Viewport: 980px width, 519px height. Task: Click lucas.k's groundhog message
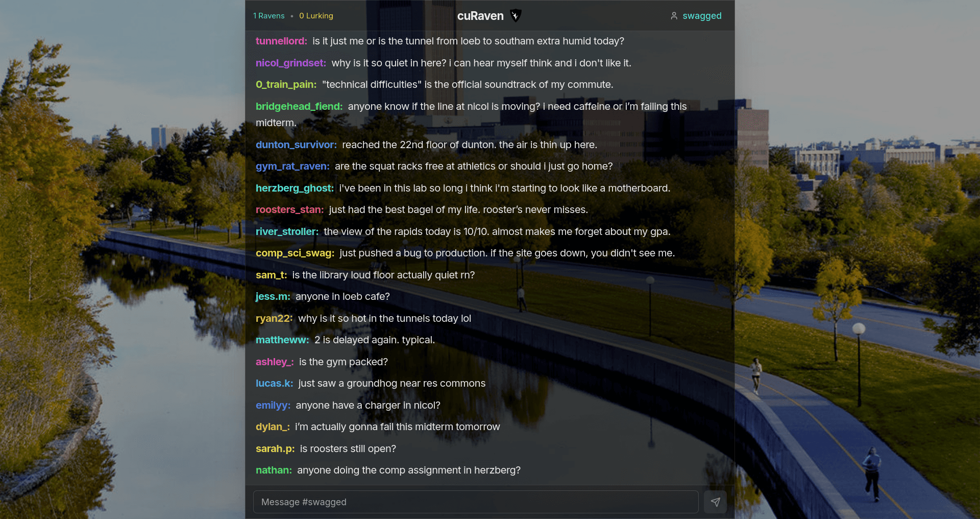pyautogui.click(x=392, y=384)
